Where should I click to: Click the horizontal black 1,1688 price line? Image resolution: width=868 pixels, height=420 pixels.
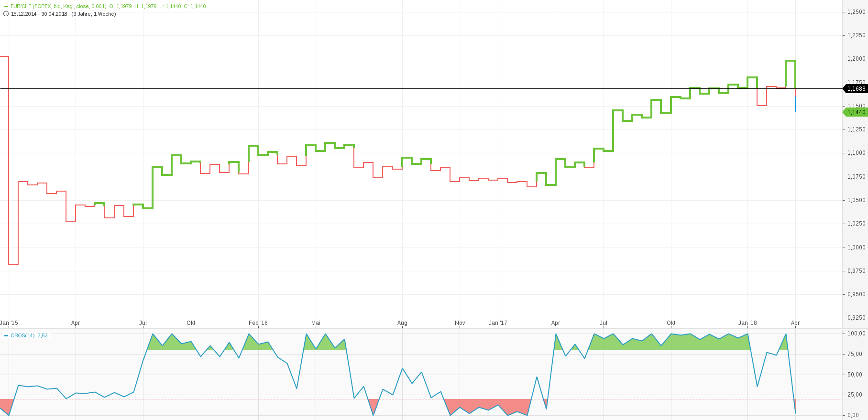click(x=421, y=89)
